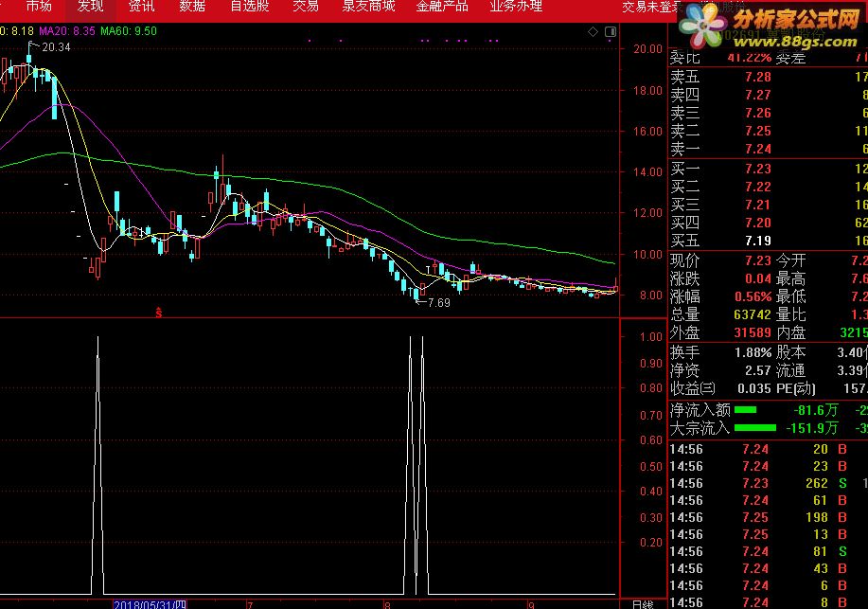This screenshot has width=868, height=609.
Task: Click the -81.6万 net inflow amount
Action: [x=816, y=411]
